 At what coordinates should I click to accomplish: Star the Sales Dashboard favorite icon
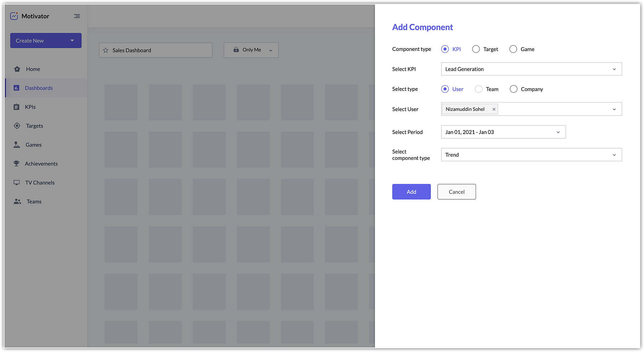[106, 50]
